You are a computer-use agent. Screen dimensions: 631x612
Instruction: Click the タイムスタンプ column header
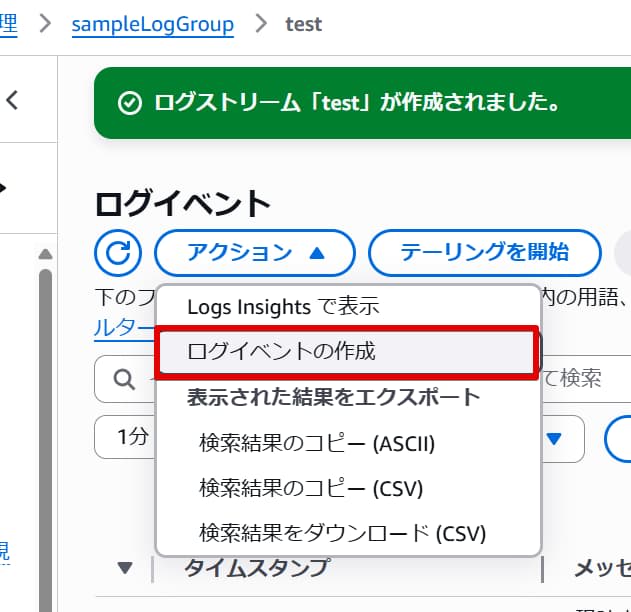click(x=256, y=568)
